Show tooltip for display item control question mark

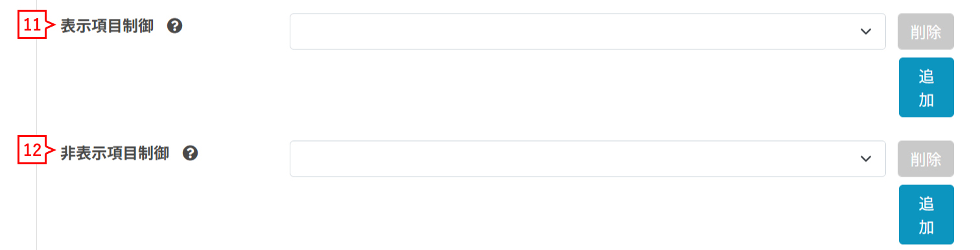pos(174,26)
